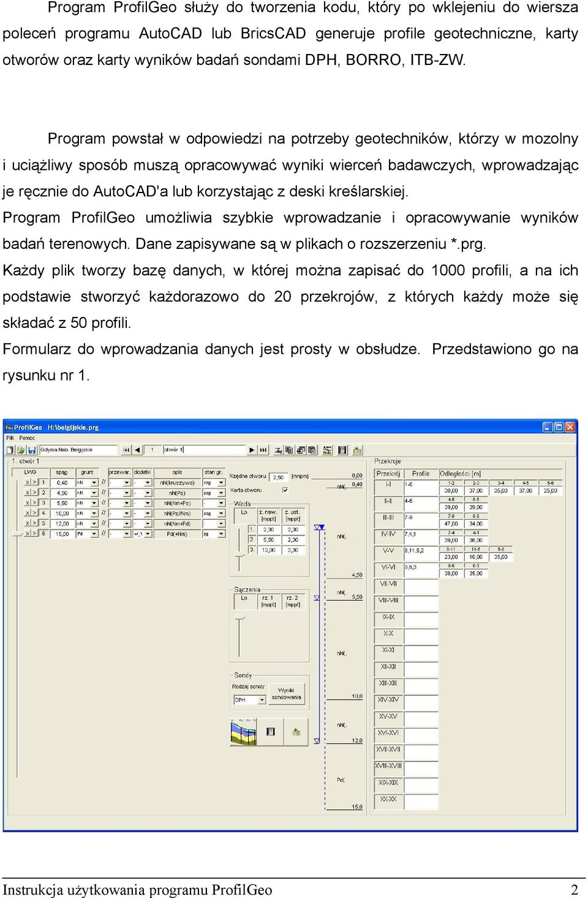Click the Pd(+Nm) opis button
The image size is (588, 898).
(x=177, y=533)
